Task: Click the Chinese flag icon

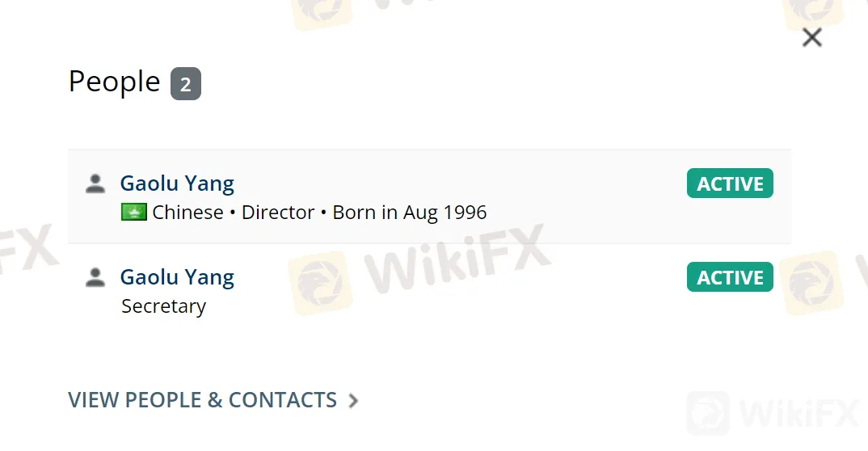Action: [133, 213]
